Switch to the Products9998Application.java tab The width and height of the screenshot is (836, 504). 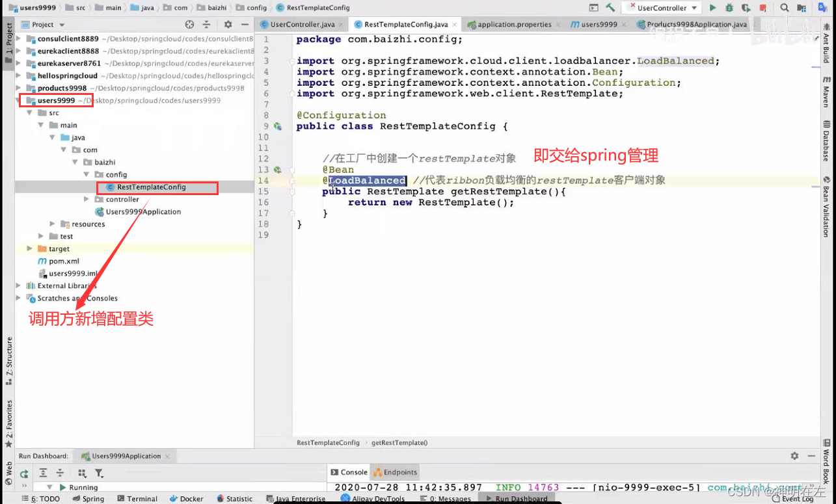(x=696, y=25)
